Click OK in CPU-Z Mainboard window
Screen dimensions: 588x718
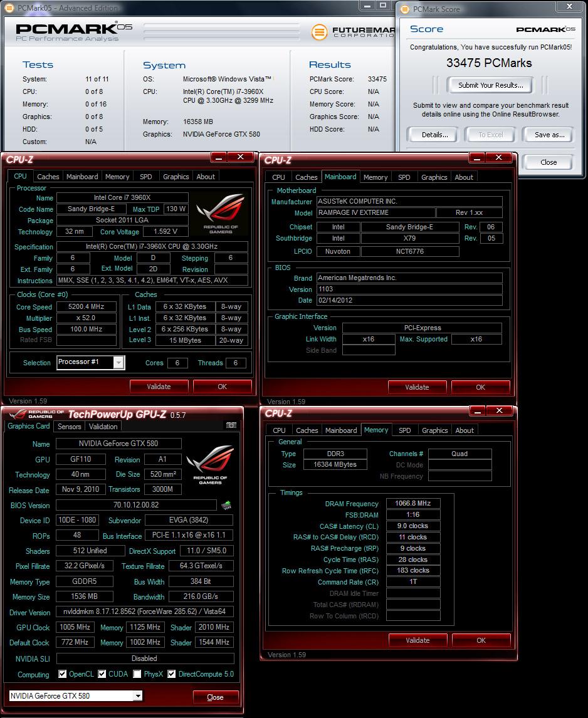point(480,387)
